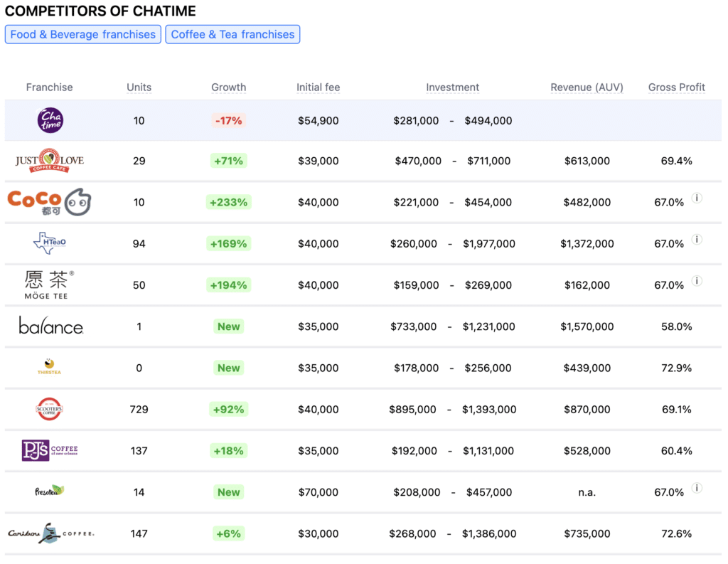Click the PJ's Coffee logo

pos(50,450)
